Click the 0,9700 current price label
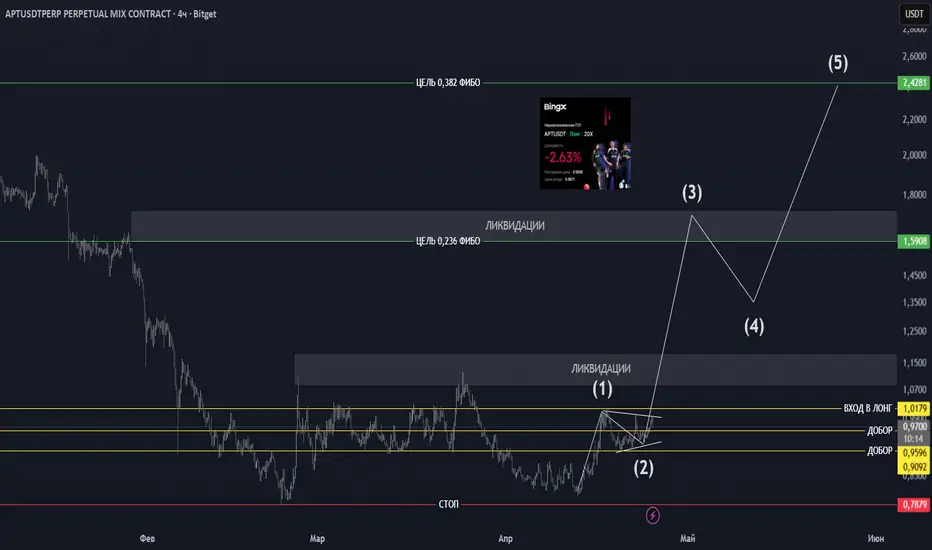The height and width of the screenshot is (550, 932). (914, 427)
